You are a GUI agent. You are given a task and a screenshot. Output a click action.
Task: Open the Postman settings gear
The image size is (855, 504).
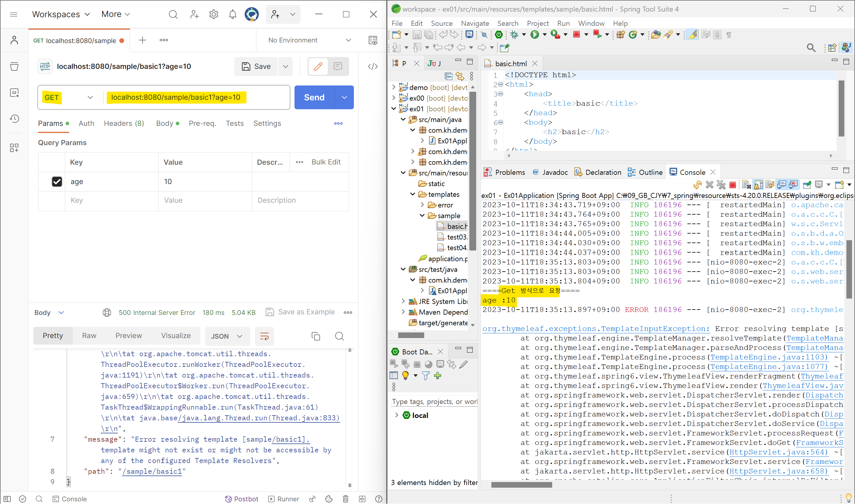pyautogui.click(x=214, y=14)
